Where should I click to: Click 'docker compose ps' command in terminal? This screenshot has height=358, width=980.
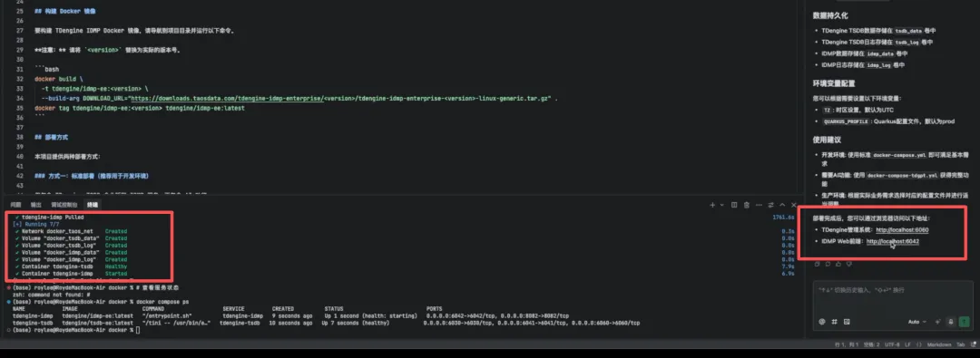click(162, 301)
